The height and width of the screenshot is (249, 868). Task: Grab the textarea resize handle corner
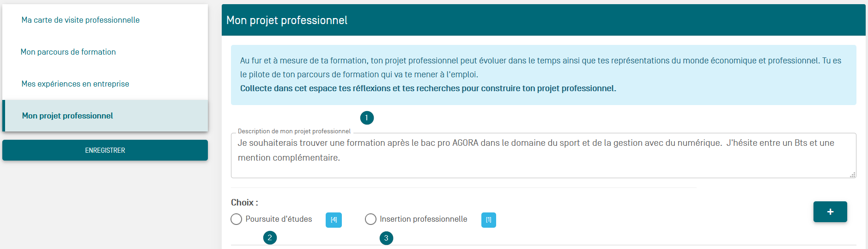tap(852, 174)
